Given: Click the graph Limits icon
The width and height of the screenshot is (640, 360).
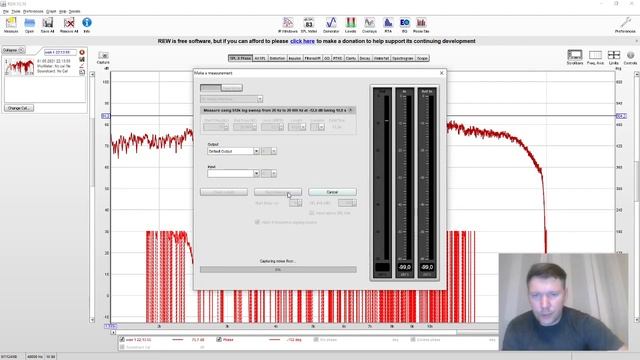Looking at the screenshot, I should [x=613, y=57].
